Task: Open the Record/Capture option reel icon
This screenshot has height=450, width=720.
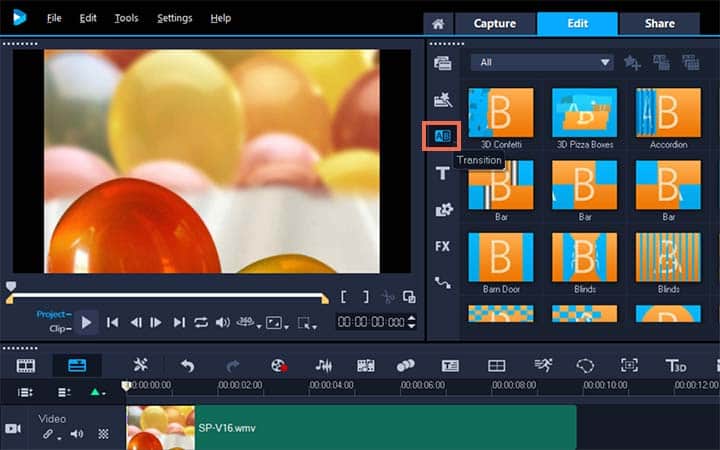Action: point(279,366)
